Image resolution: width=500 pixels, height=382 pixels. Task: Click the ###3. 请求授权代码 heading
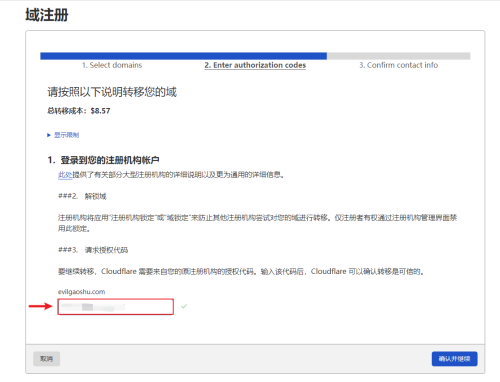tap(93, 250)
